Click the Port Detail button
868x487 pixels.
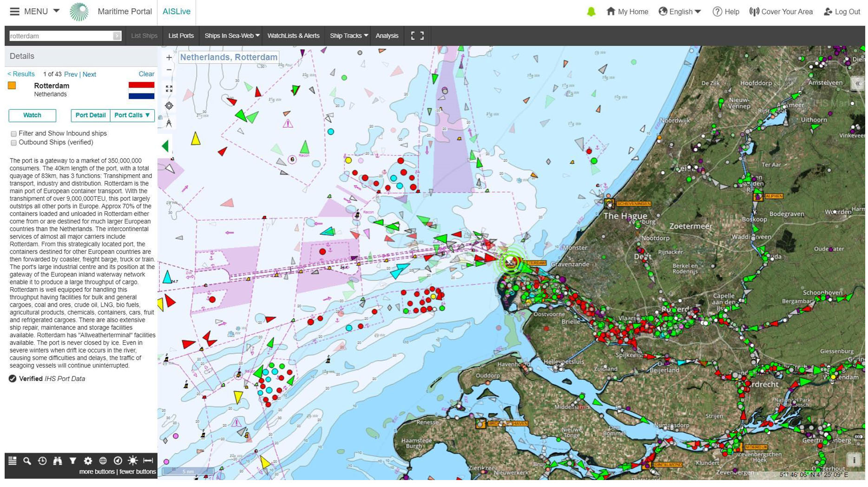coord(90,115)
